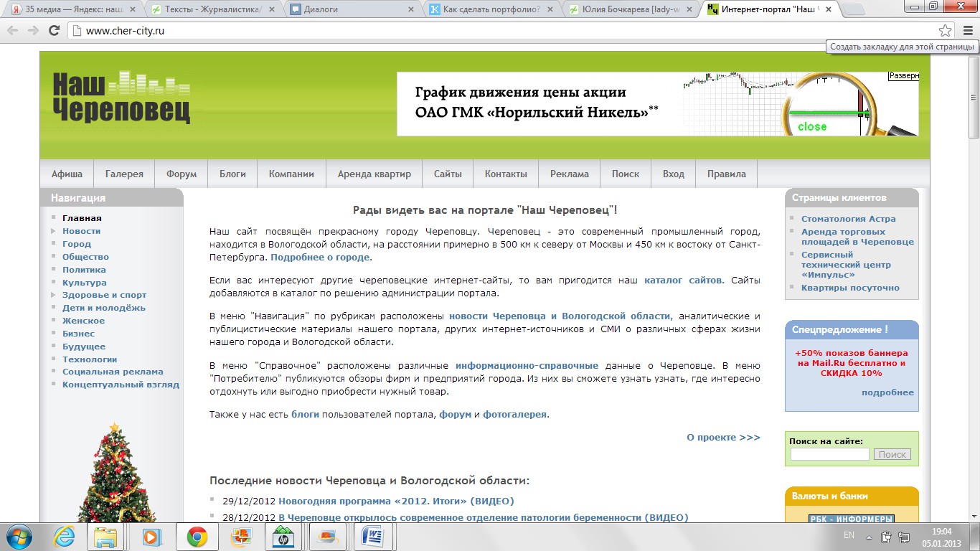Click the taskbar clock showing 19:04
Screen dimensions: 980x551
coord(941,537)
